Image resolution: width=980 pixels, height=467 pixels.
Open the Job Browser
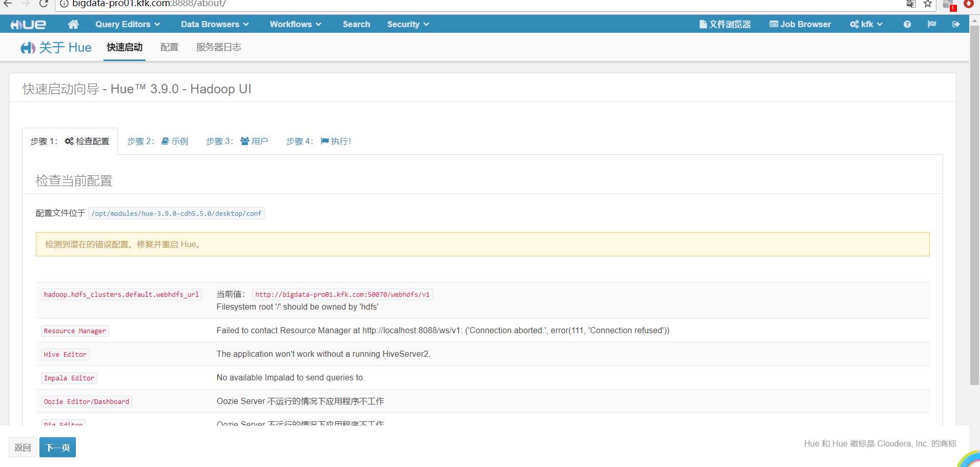pos(800,24)
